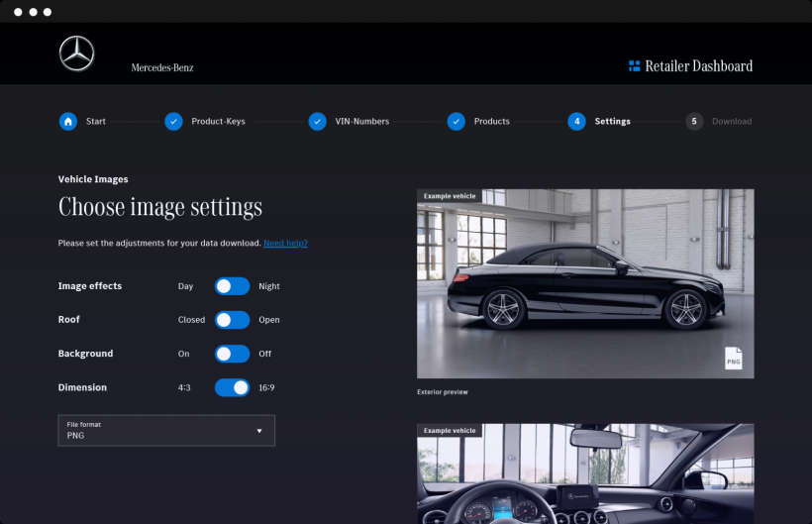This screenshot has height=524, width=812.
Task: Click the Product-Keys checkmark step icon
Action: click(173, 121)
